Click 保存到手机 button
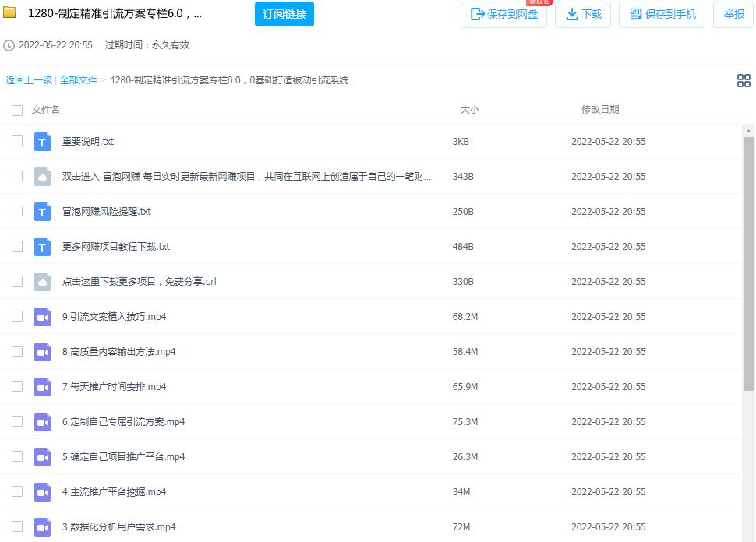The width and height of the screenshot is (756, 542). coord(662,15)
